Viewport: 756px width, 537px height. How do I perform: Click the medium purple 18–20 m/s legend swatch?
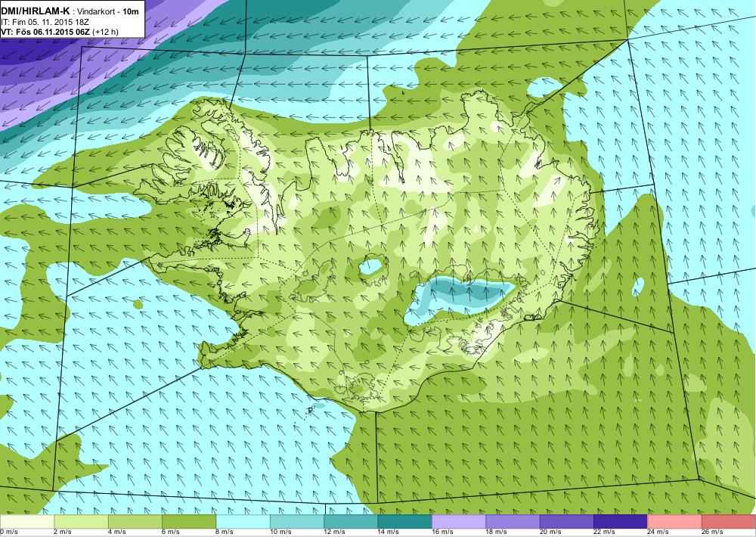513,521
